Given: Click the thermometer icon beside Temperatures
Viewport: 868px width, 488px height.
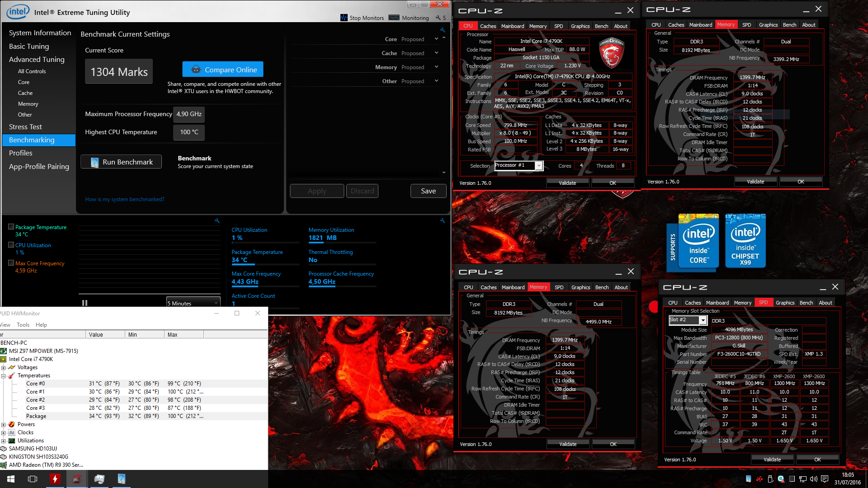Looking at the screenshot, I should (12, 375).
